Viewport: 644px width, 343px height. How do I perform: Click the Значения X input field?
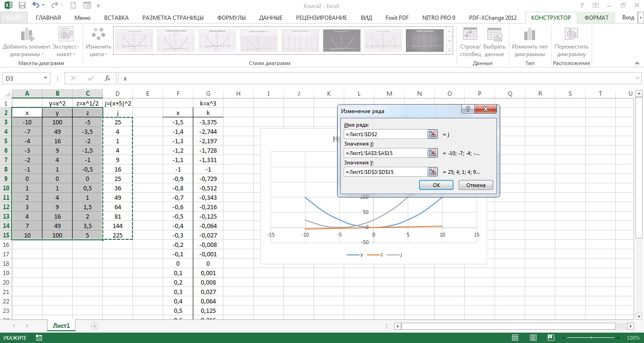point(385,153)
